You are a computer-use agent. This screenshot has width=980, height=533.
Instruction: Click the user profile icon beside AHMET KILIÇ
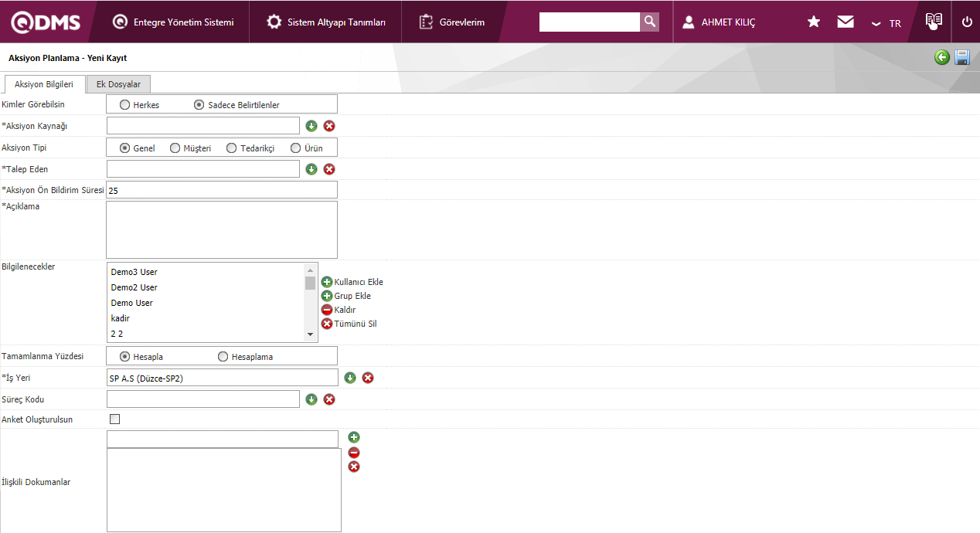(x=689, y=22)
